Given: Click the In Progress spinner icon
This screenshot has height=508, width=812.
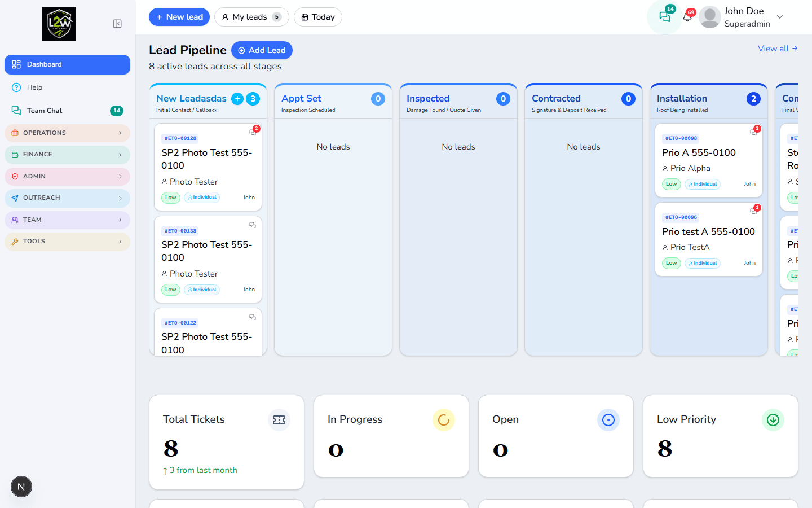Looking at the screenshot, I should pyautogui.click(x=444, y=420).
